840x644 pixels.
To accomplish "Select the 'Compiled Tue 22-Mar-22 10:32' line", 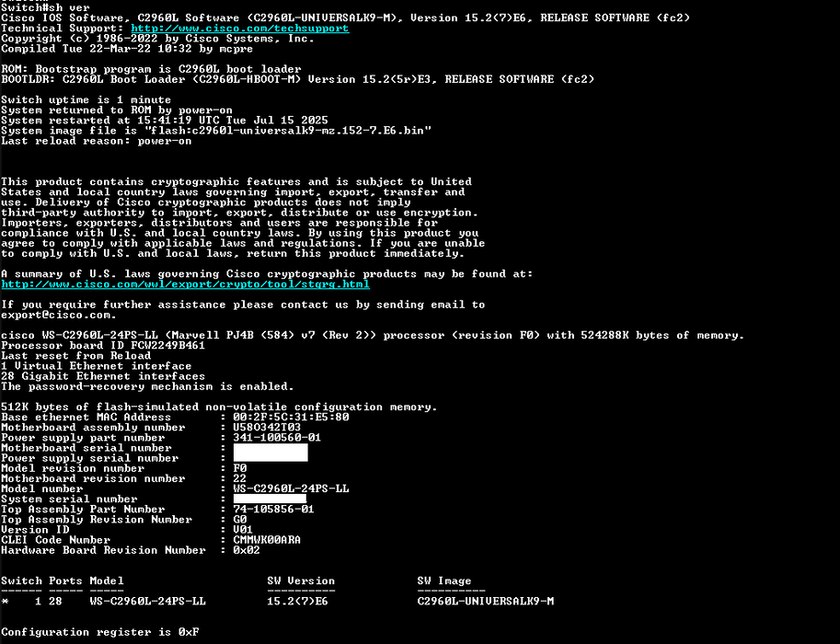I will (x=127, y=49).
